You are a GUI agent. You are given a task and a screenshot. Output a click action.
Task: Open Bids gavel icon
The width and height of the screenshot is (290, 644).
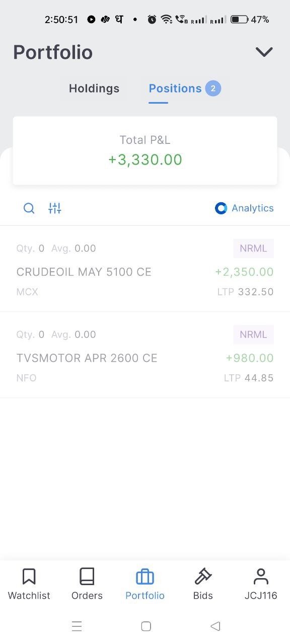203,577
